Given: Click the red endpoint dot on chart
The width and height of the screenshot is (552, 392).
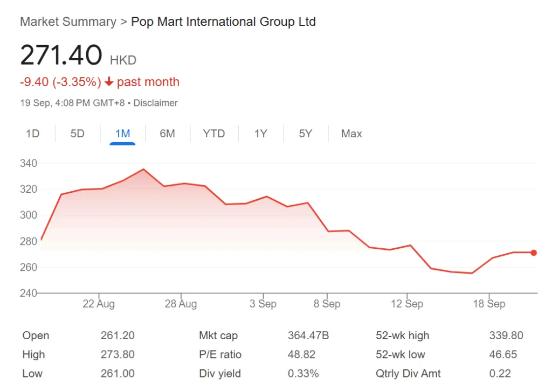Looking at the screenshot, I should 534,253.
